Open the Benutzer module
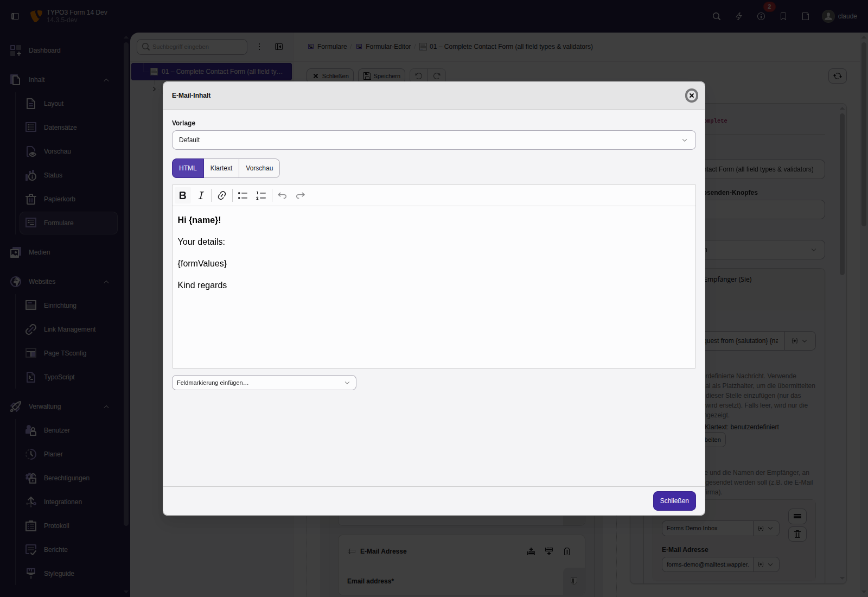This screenshot has width=868, height=597. pos(68,430)
